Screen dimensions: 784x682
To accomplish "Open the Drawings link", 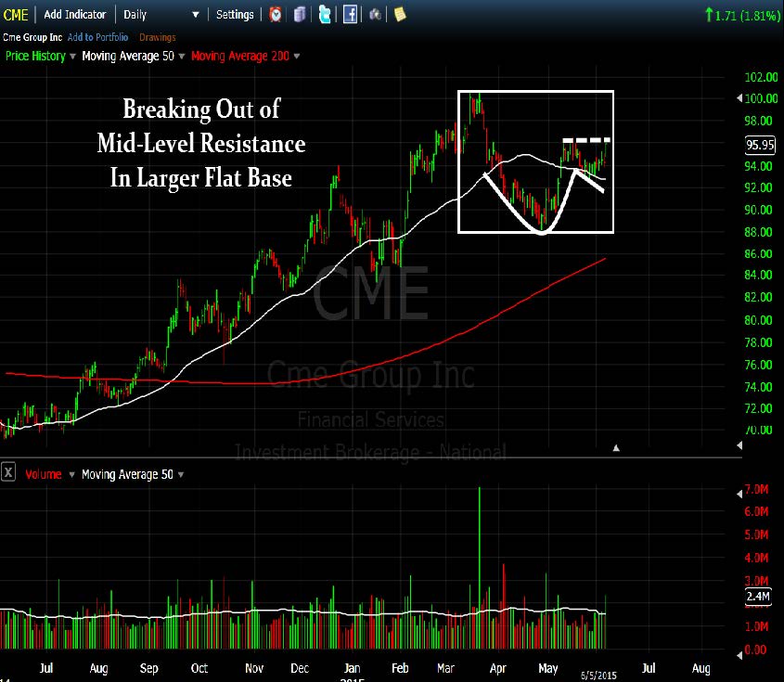I will [158, 37].
